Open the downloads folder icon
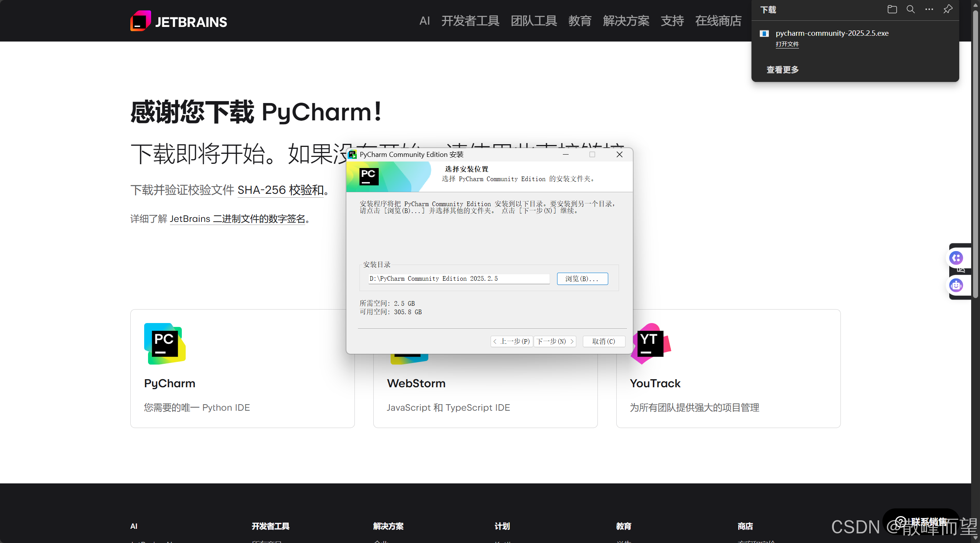Screen dimensions: 980x543 (892, 9)
